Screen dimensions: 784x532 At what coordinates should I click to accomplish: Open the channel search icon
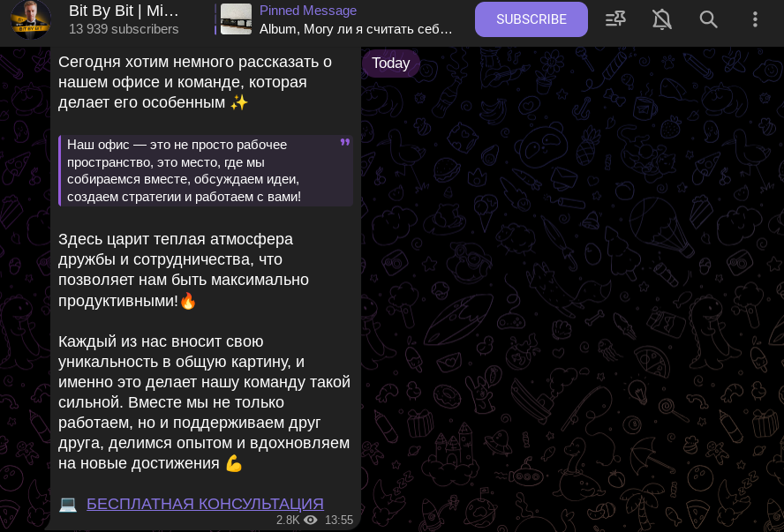(708, 19)
